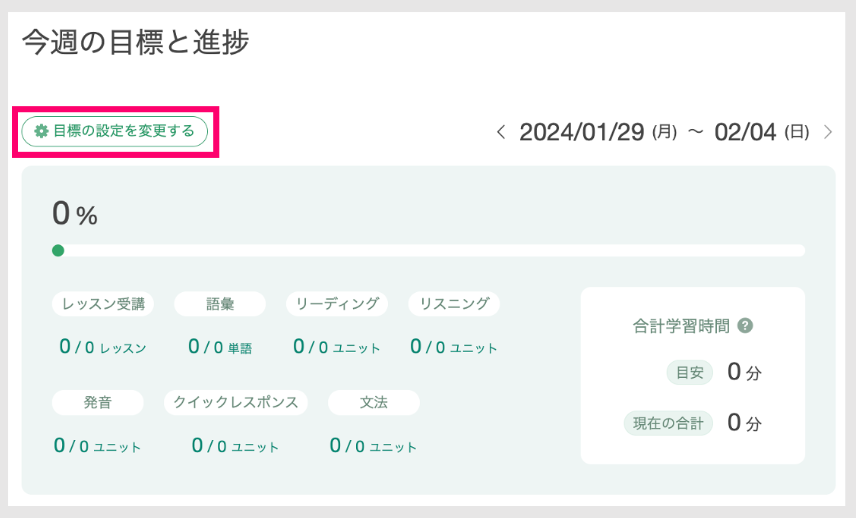856x518 pixels.
Task: Select the 発音 category label
Action: point(98,402)
